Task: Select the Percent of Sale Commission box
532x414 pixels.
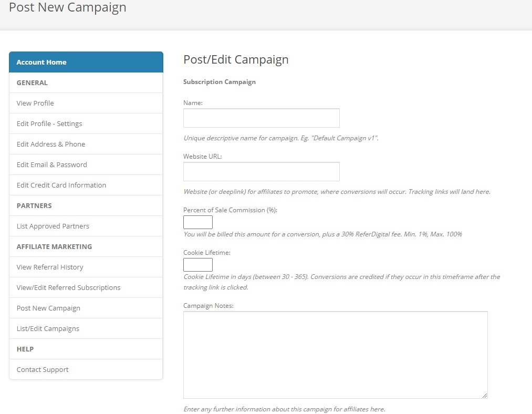Action: coord(198,222)
